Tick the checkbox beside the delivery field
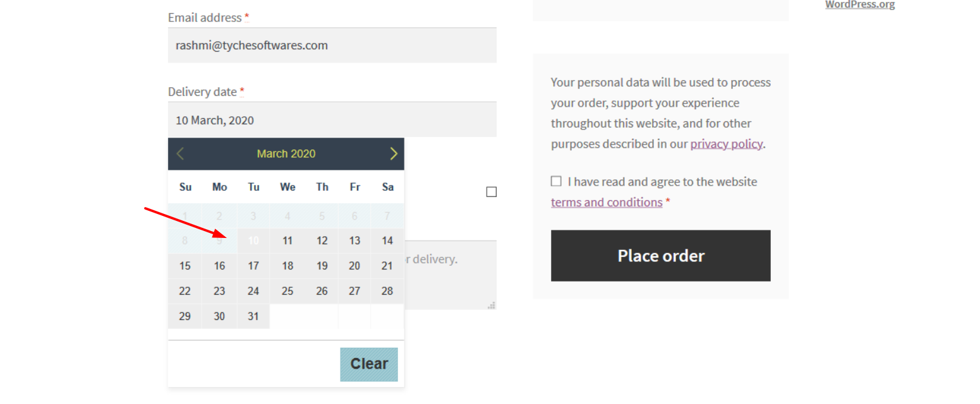This screenshot has height=404, width=980. (x=491, y=191)
